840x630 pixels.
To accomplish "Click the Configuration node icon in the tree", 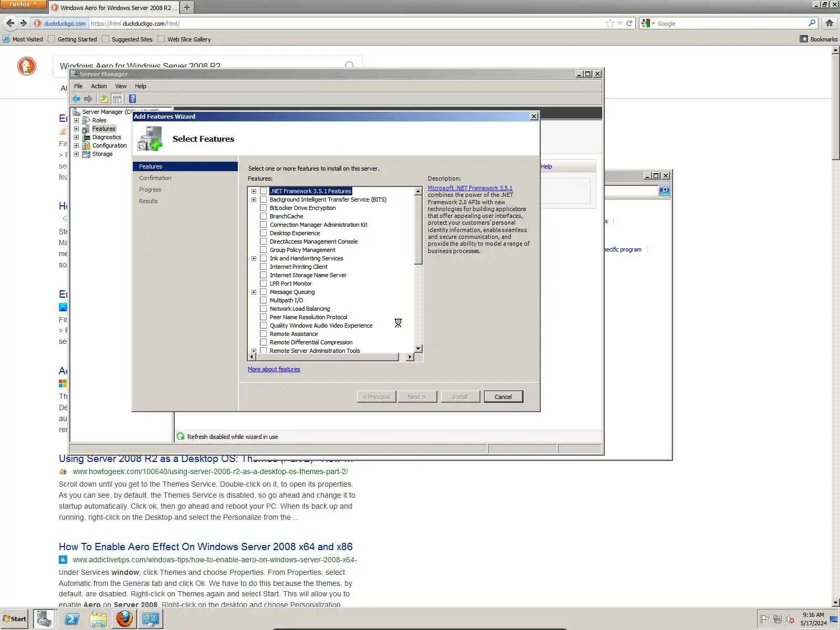I will click(x=86, y=145).
